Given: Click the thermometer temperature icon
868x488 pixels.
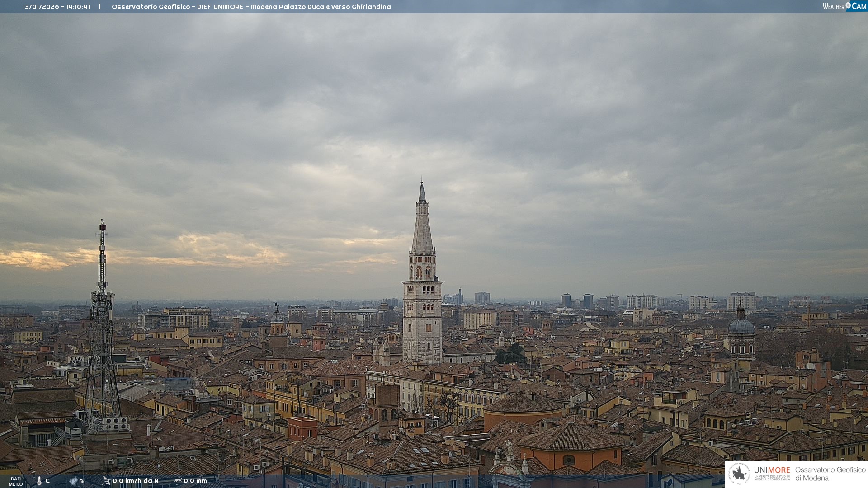Looking at the screenshot, I should tap(39, 481).
